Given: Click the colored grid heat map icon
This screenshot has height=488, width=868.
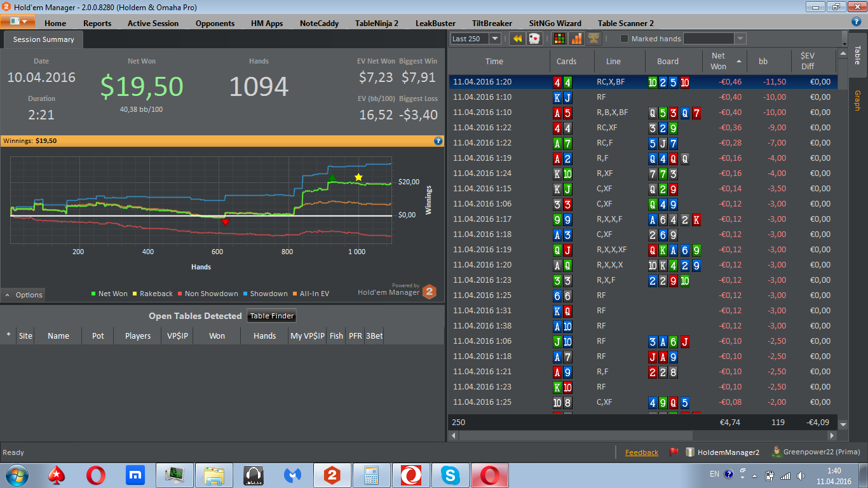Looking at the screenshot, I should point(559,39).
